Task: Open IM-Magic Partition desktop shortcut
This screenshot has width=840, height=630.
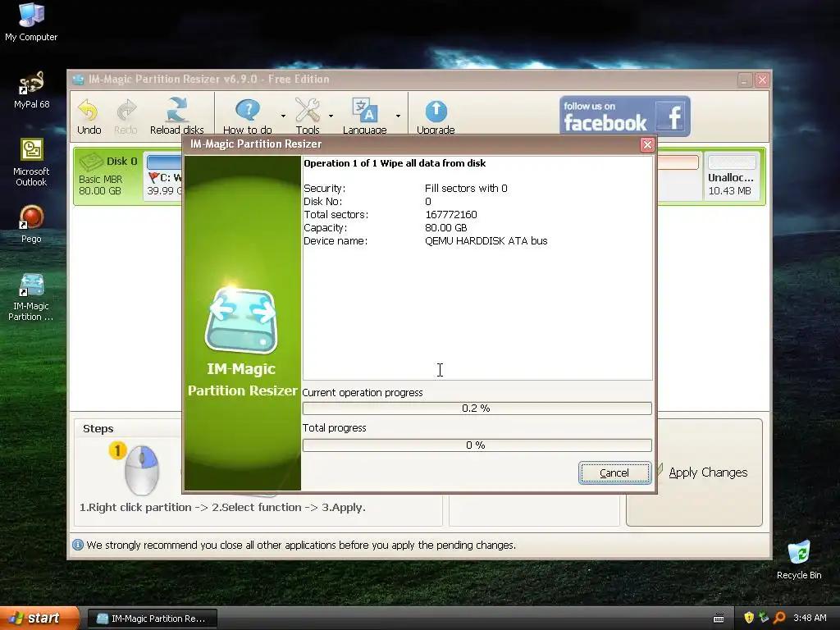Action: (31, 297)
